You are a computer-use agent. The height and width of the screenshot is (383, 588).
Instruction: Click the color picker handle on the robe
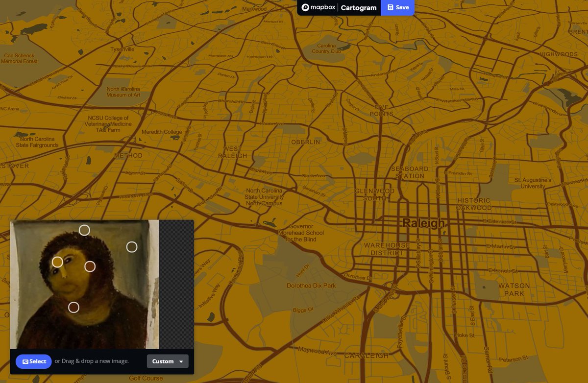pyautogui.click(x=73, y=308)
